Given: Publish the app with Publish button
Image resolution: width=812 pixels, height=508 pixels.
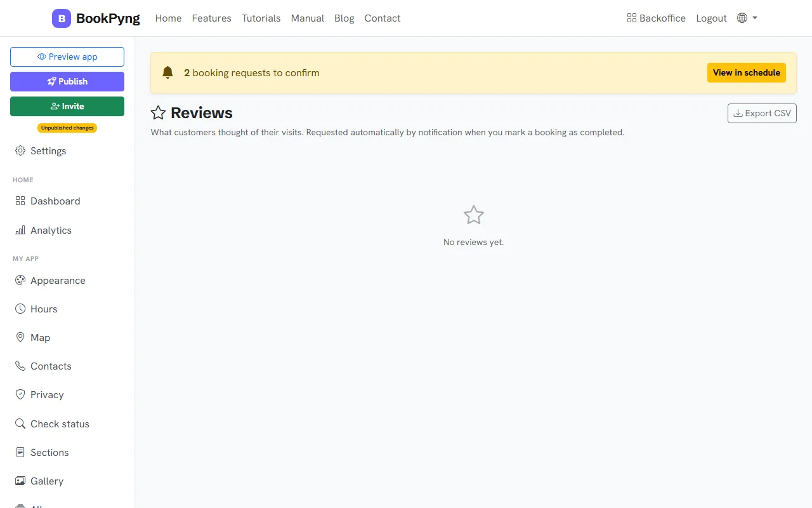Looking at the screenshot, I should tap(67, 81).
